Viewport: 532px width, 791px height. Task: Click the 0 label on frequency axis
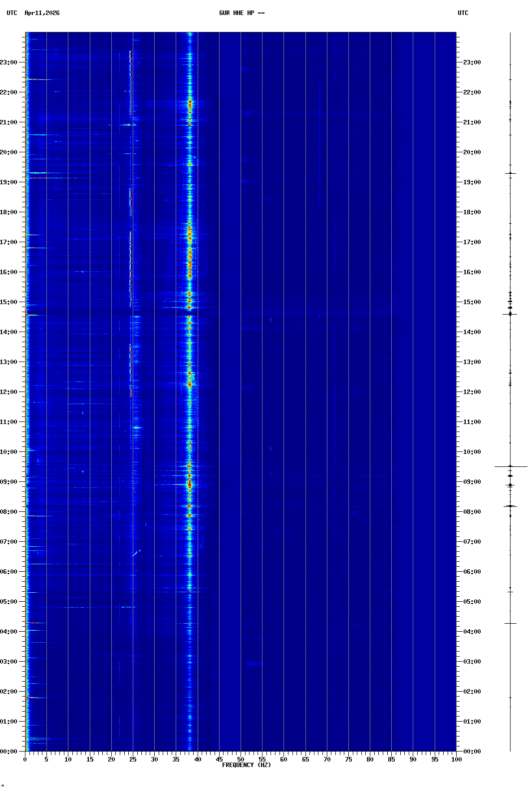pyautogui.click(x=25, y=760)
